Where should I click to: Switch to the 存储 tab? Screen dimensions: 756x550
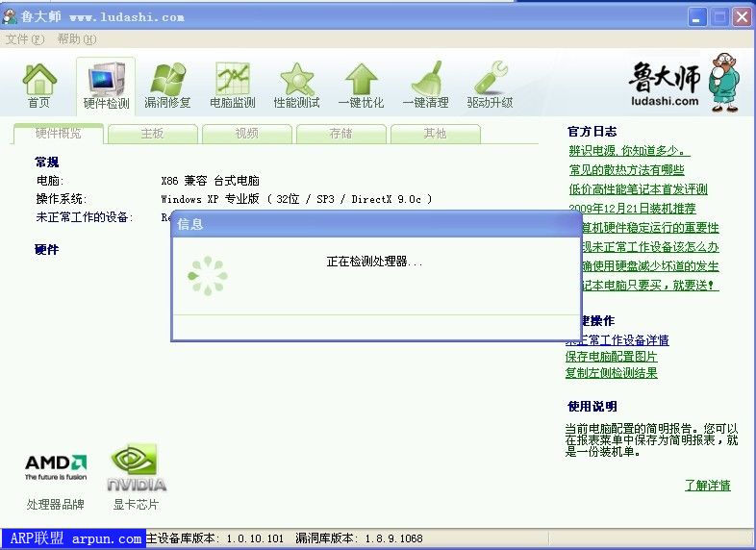[340, 134]
